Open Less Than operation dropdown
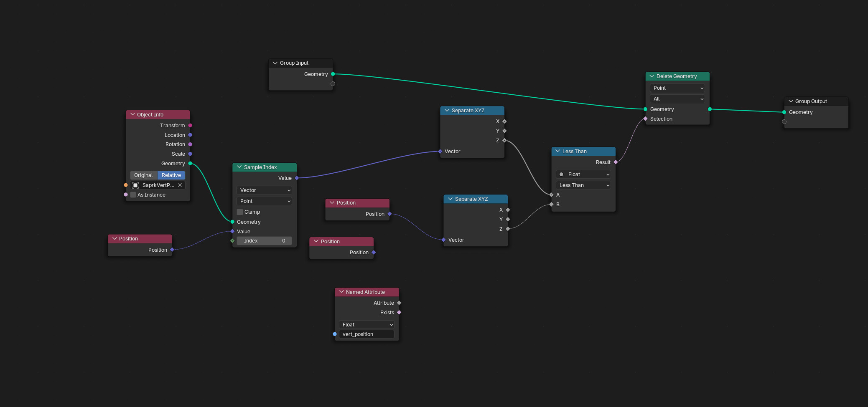868x407 pixels. 583,185
